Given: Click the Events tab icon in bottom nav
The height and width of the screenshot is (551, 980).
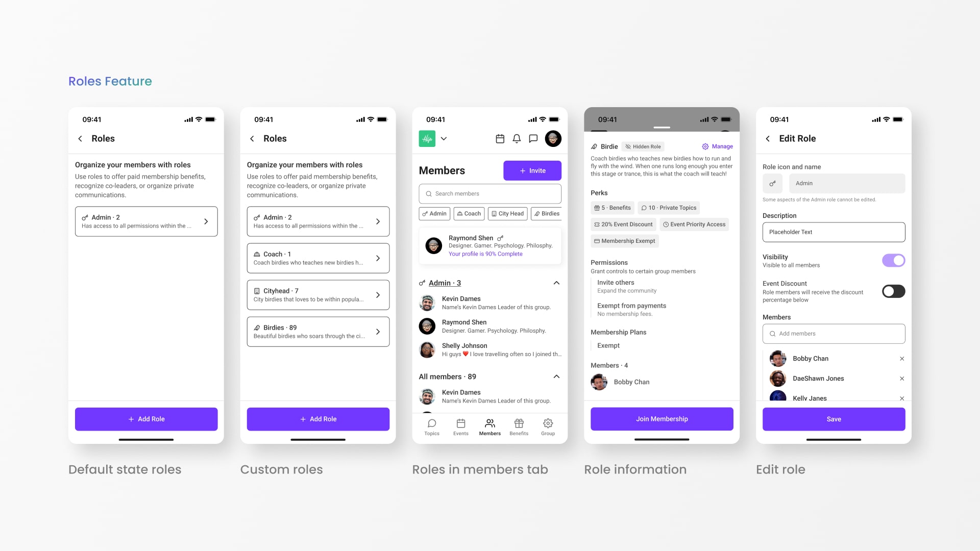Looking at the screenshot, I should (460, 423).
